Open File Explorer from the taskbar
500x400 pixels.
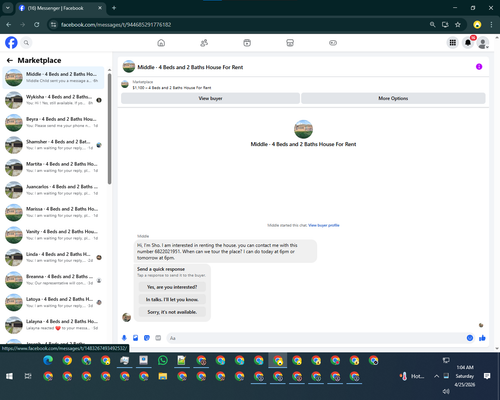(163, 376)
